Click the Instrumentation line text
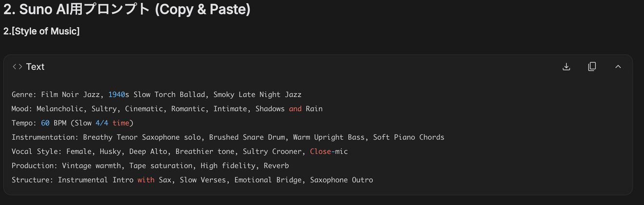The height and width of the screenshot is (205, 644). click(228, 137)
